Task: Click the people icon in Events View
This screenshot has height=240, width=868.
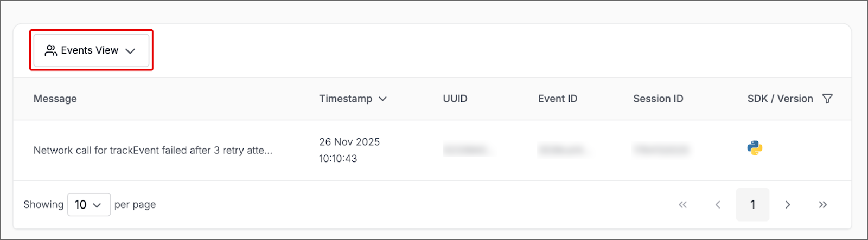Action: click(x=51, y=50)
